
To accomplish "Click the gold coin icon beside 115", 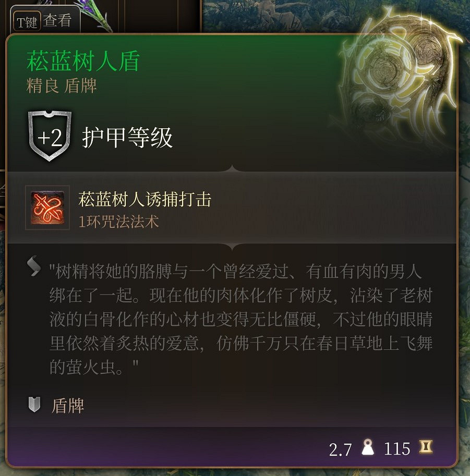I will [426, 447].
